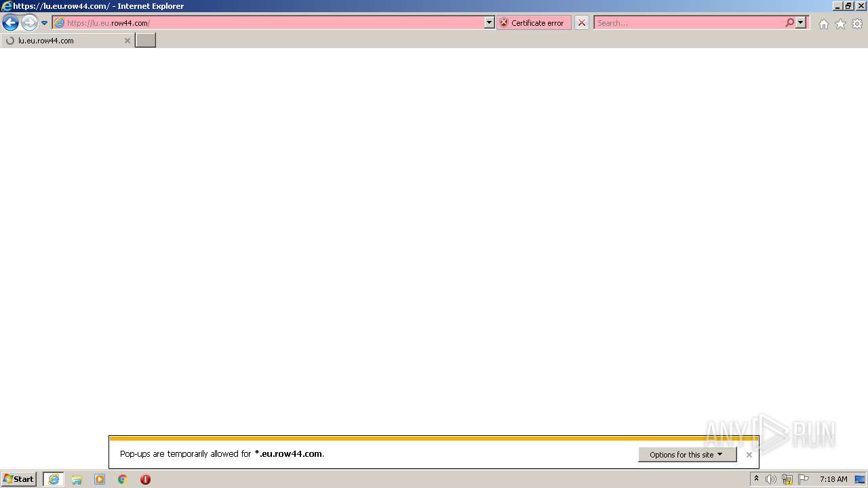Click the Pop-ups are temporarily allowed message
The image size is (868, 488).
(x=222, y=454)
